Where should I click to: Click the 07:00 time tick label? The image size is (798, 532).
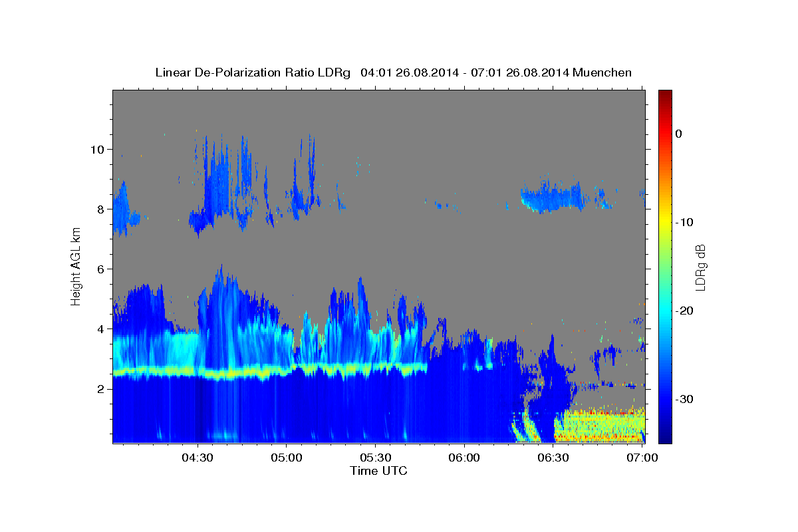[x=642, y=458]
